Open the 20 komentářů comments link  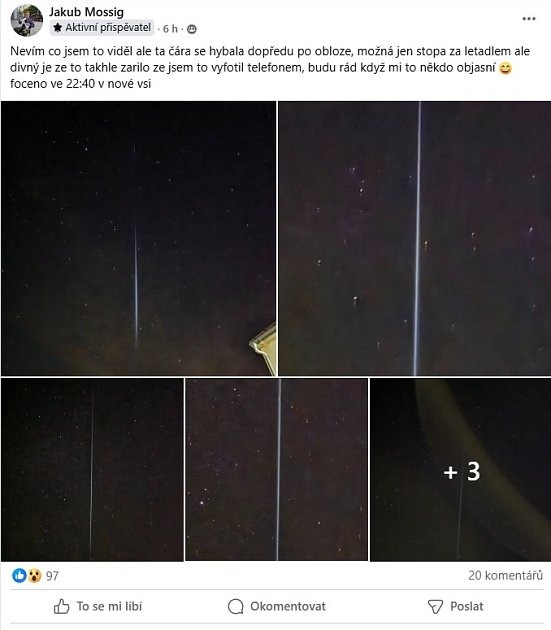505,575
